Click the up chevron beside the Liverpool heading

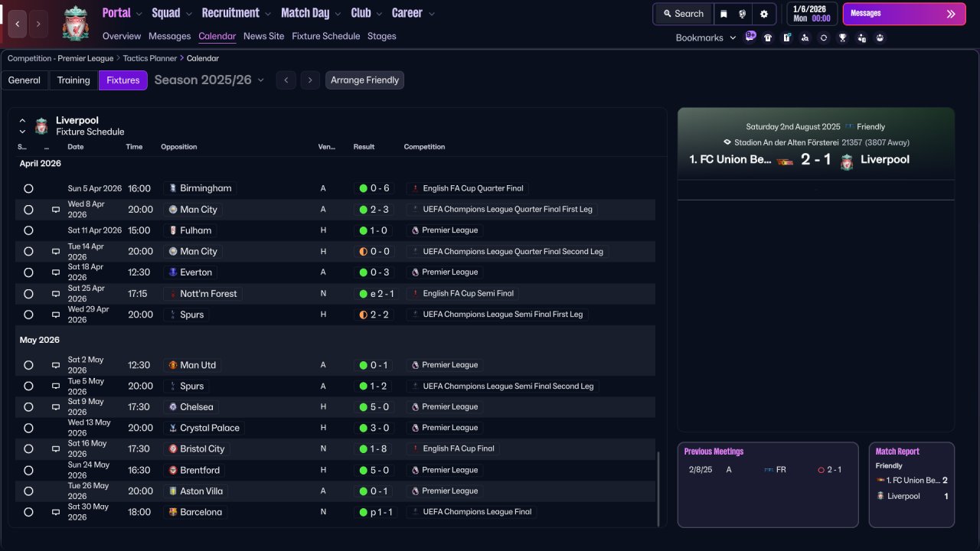[22, 120]
